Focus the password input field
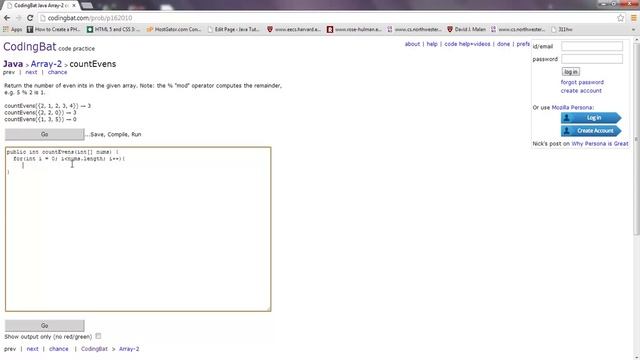This screenshot has height=360, width=640. 592,59
